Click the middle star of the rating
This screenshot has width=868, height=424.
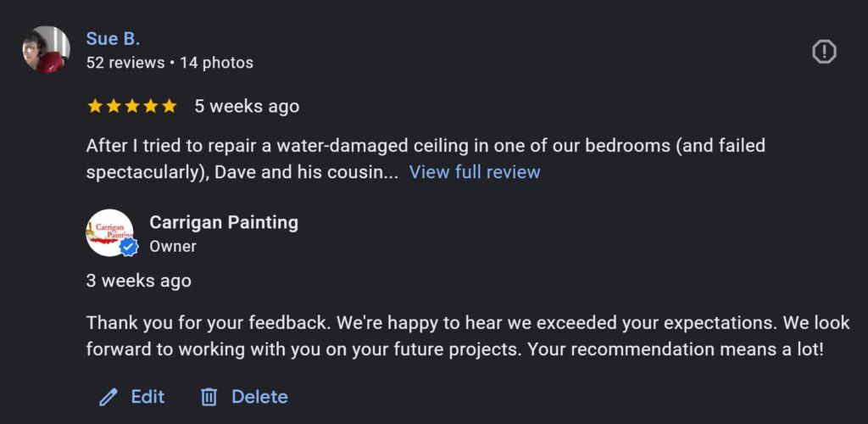132,106
